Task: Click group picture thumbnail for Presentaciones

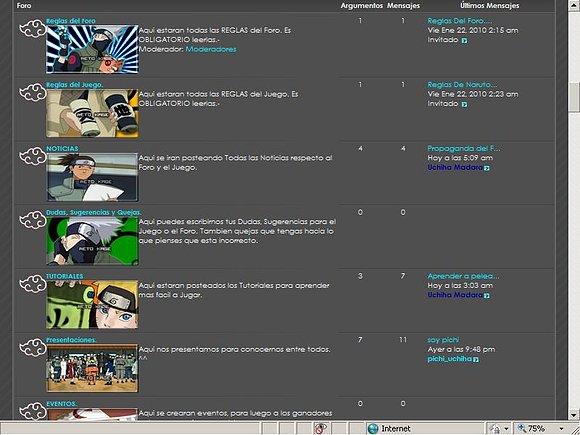Action: [x=92, y=368]
